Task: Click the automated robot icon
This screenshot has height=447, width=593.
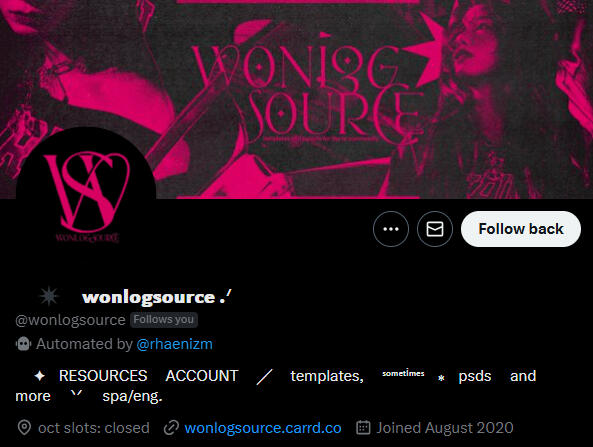Action: click(x=23, y=344)
